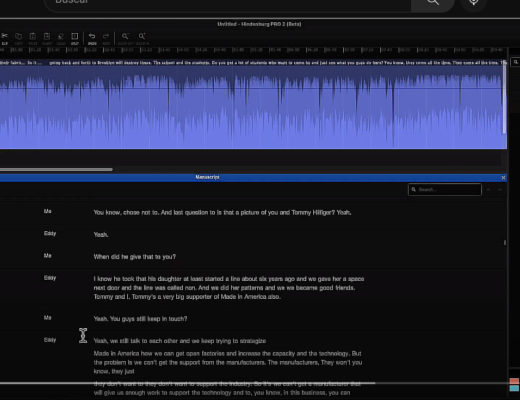
Task: Click the 'Yeah.' transcript line
Action: click(x=101, y=235)
